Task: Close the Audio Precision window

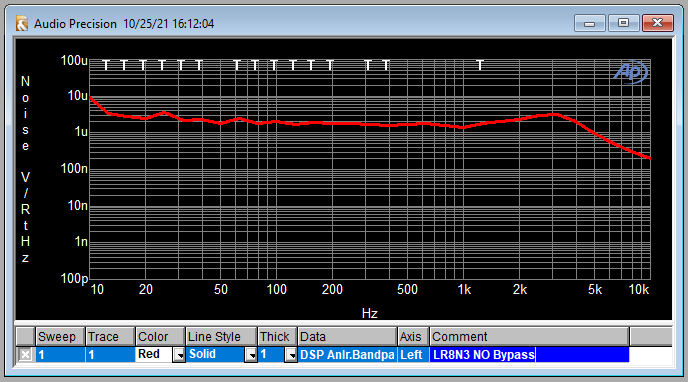Action: (657, 23)
